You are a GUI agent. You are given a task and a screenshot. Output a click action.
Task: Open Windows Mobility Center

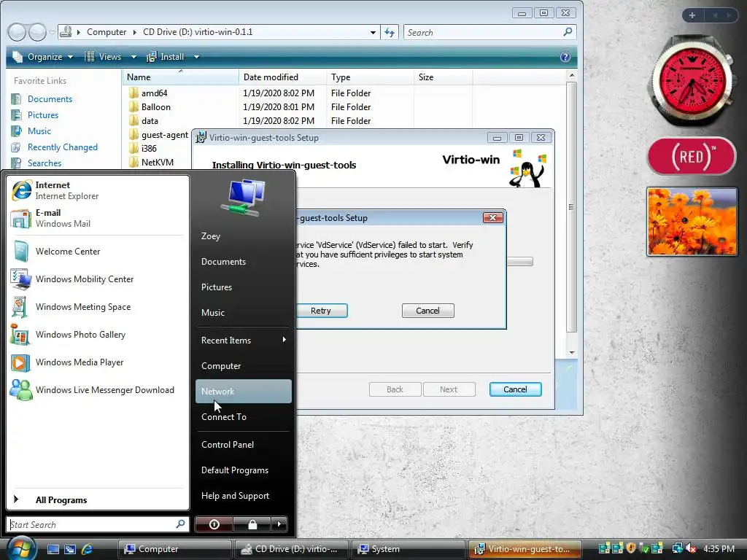[98, 279]
